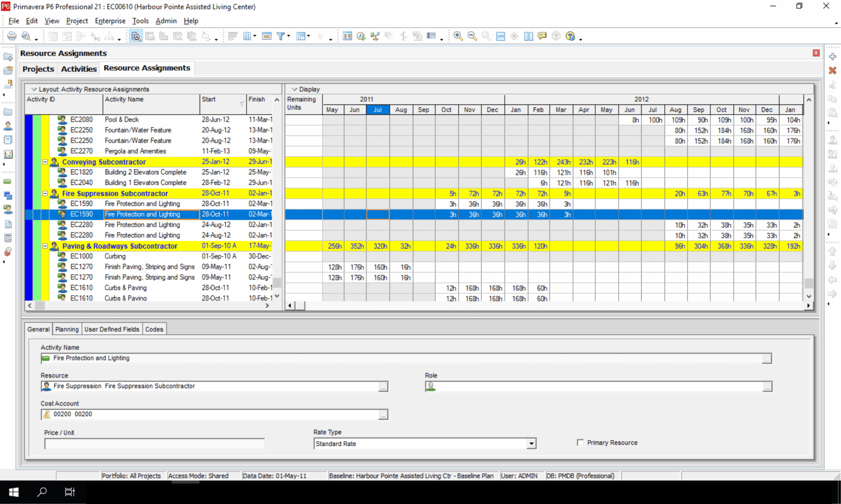Open the Columns toolbar icon
Viewport: 841px width, 504px height.
coord(247,36)
